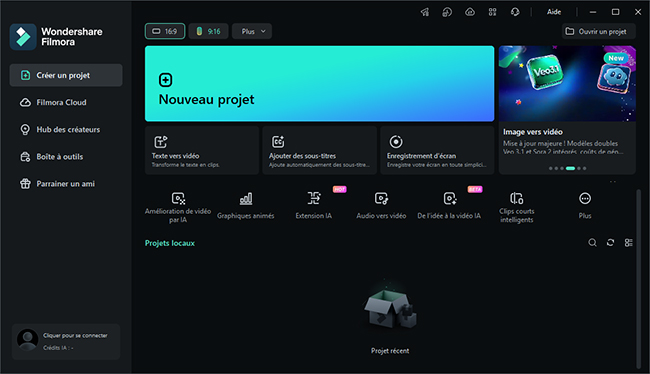650x374 pixels.
Task: Switch projects to list view
Action: 628,243
